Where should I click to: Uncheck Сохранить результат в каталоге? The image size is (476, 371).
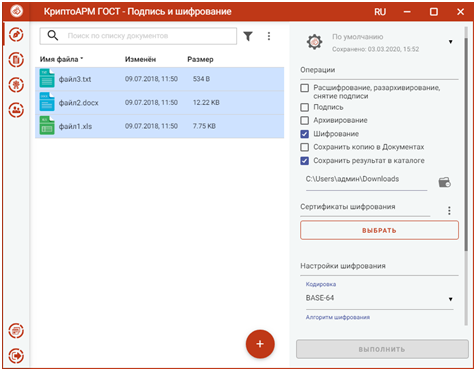(304, 161)
